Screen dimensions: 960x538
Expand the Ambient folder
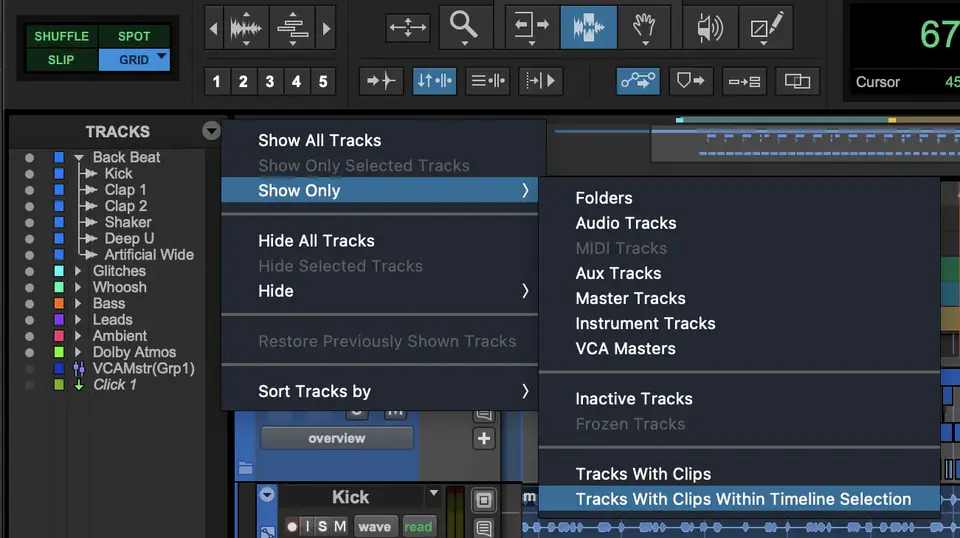tap(78, 335)
